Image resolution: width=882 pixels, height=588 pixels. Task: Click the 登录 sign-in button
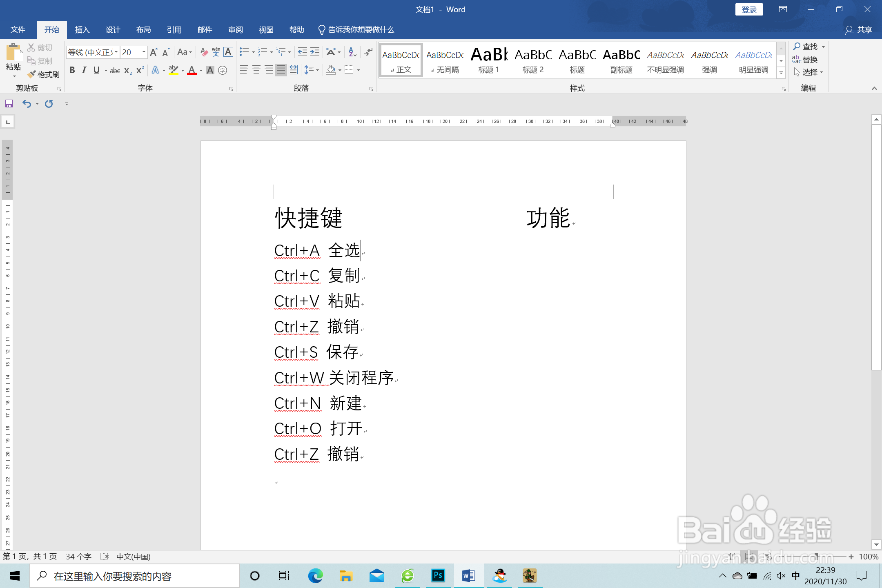(x=749, y=9)
